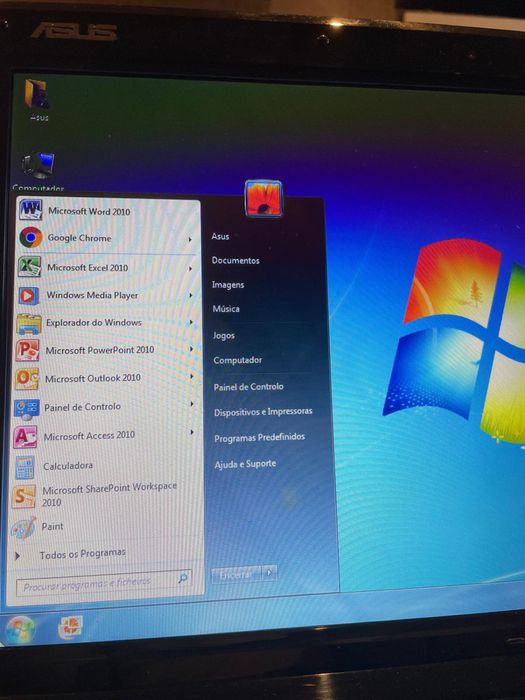Expand Explorador do Windows jump list arrow
The image size is (525, 700).
click(x=191, y=322)
